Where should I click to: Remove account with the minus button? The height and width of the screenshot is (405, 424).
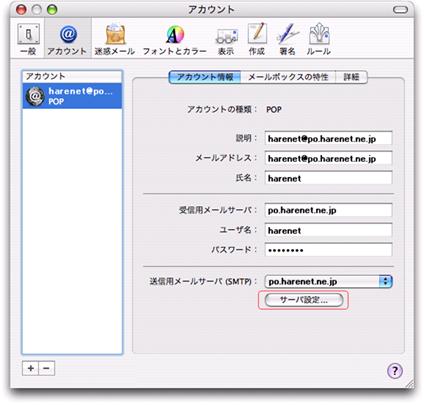(47, 368)
